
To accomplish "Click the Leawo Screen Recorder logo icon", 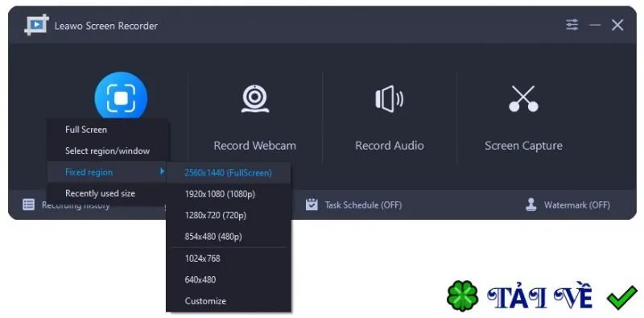I will coord(36,25).
